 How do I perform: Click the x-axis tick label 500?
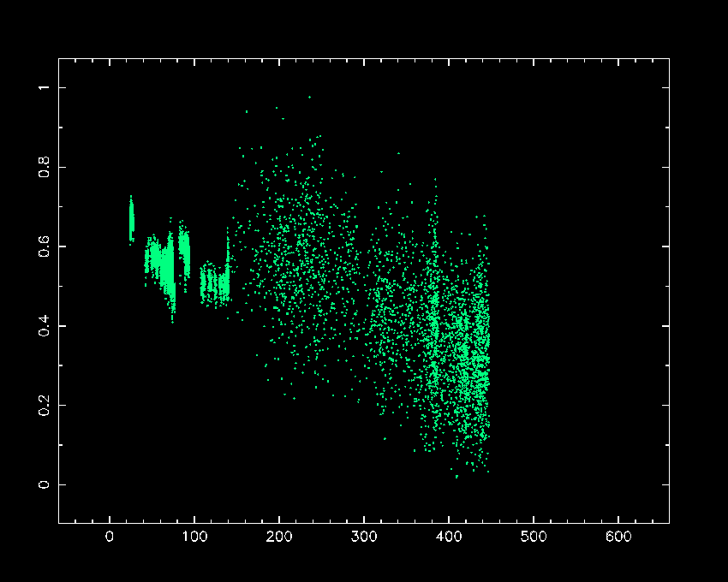(534, 537)
